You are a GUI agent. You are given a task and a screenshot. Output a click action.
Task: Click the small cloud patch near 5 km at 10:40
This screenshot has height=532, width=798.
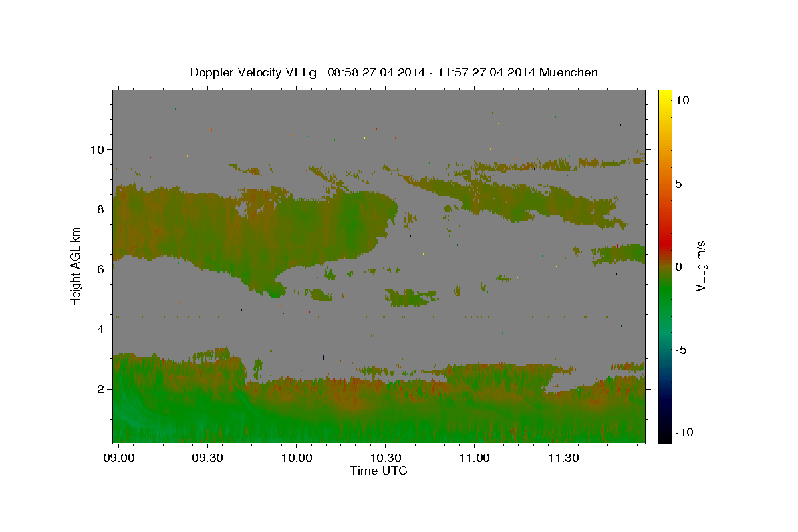(x=410, y=297)
